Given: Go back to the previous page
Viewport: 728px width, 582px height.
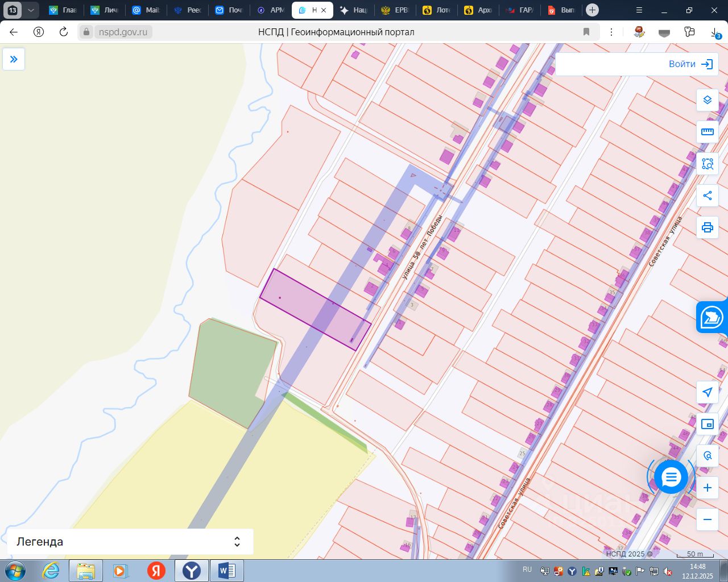Looking at the screenshot, I should click(14, 32).
